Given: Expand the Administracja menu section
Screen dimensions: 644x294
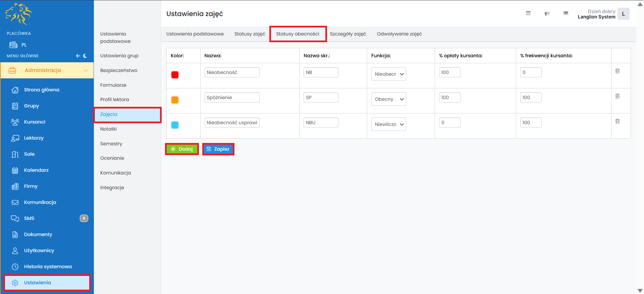Looking at the screenshot, I should tap(47, 70).
